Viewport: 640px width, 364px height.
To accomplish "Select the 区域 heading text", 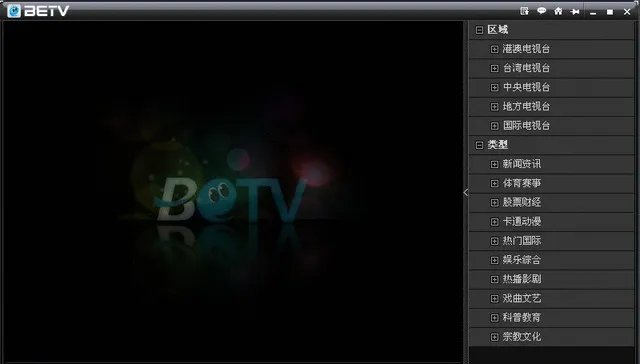I will [498, 30].
